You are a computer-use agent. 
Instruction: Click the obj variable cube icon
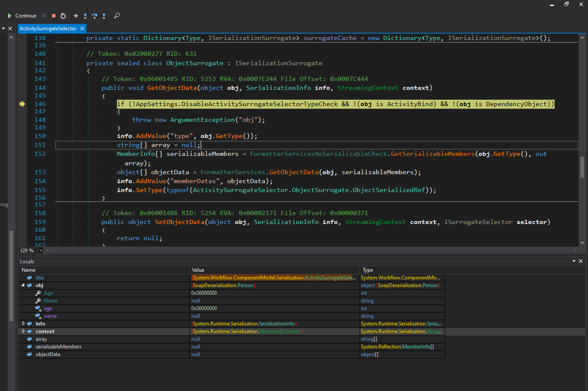click(x=29, y=285)
